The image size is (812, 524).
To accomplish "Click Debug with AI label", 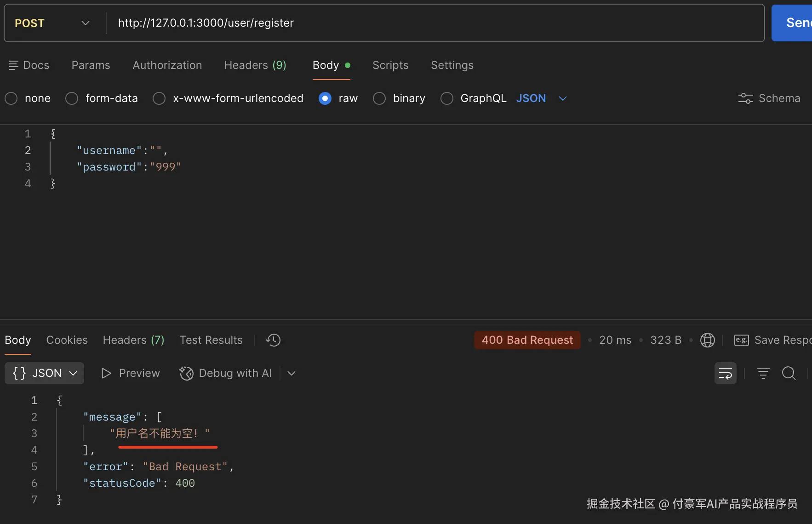I will tap(235, 373).
